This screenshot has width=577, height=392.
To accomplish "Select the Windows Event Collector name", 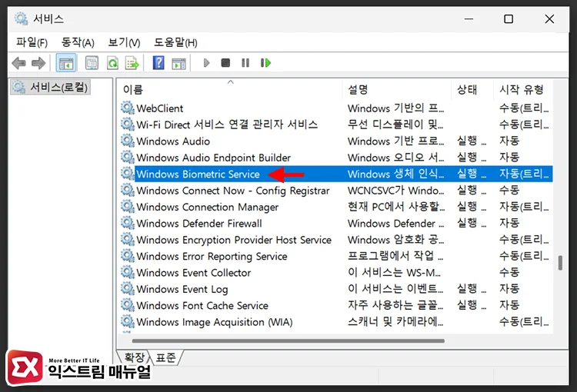I will [x=194, y=273].
